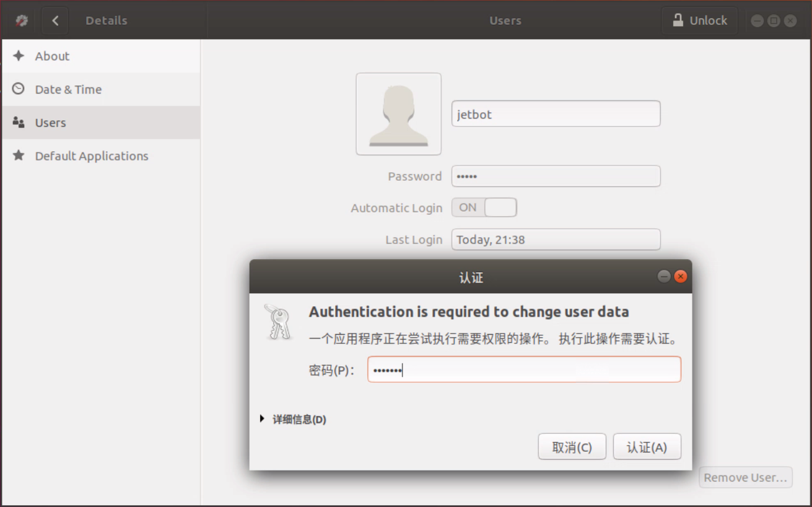Click the lock icon on Unlock

tap(678, 20)
